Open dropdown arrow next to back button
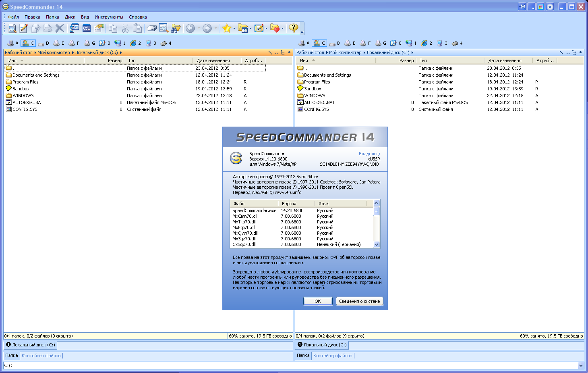588x373 pixels. pyautogui.click(x=199, y=28)
